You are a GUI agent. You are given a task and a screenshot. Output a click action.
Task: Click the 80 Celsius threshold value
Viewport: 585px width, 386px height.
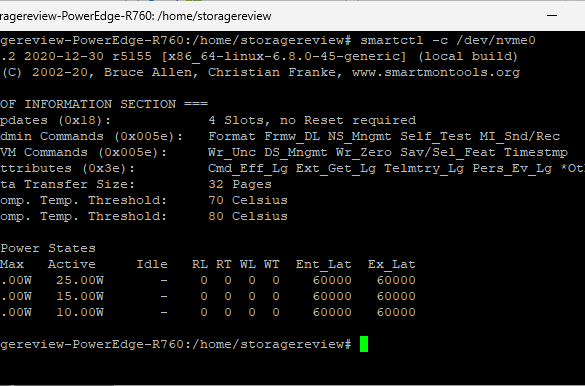point(248,216)
